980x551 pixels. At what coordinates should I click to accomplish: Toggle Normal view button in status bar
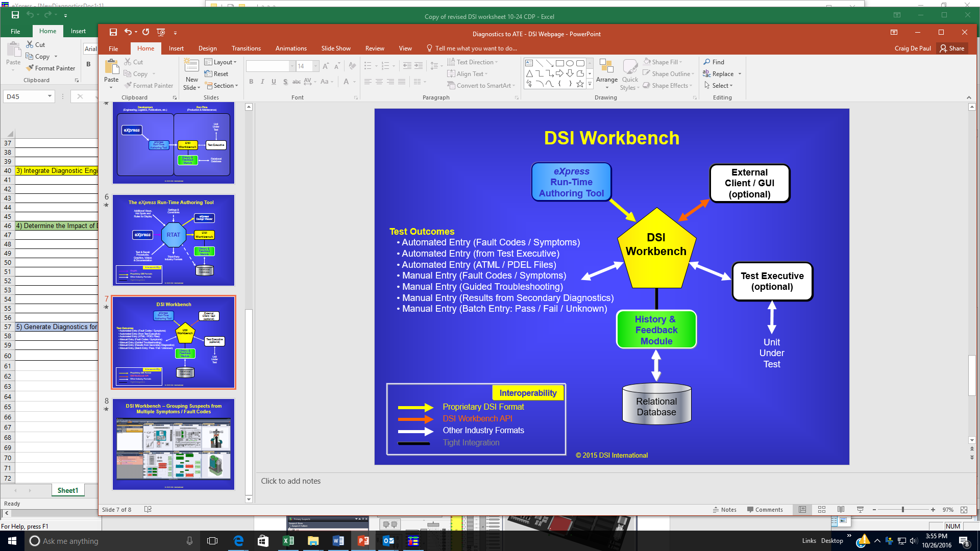[x=802, y=510]
